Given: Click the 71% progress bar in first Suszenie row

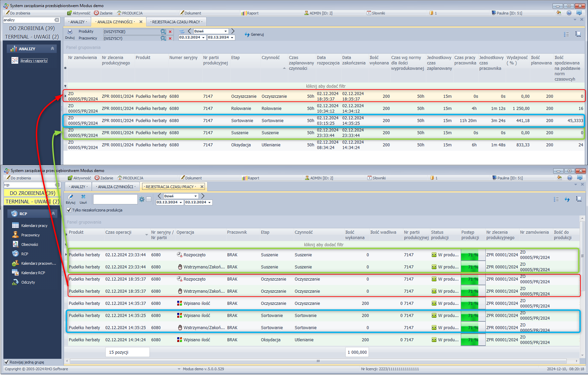Looking at the screenshot, I should click(x=473, y=255).
